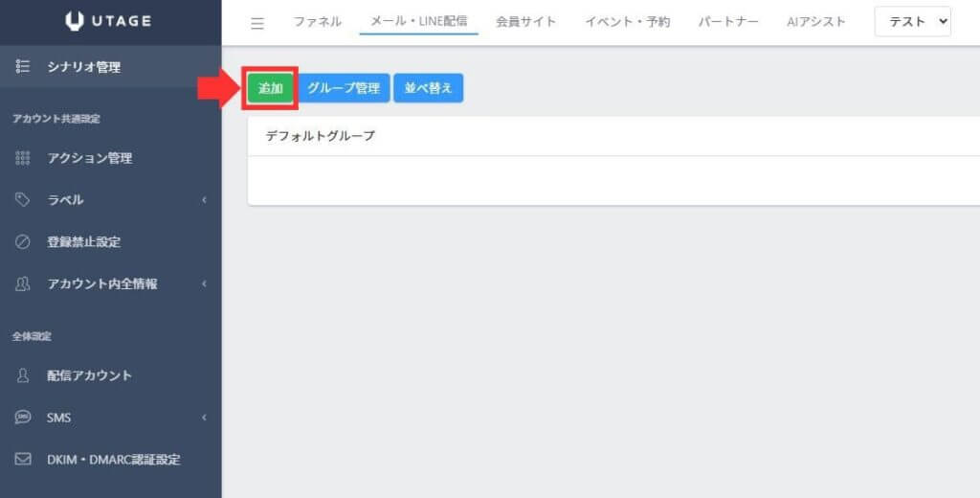The width and height of the screenshot is (980, 498).
Task: Switch to the 会員サイト tab
Action: coord(525,22)
